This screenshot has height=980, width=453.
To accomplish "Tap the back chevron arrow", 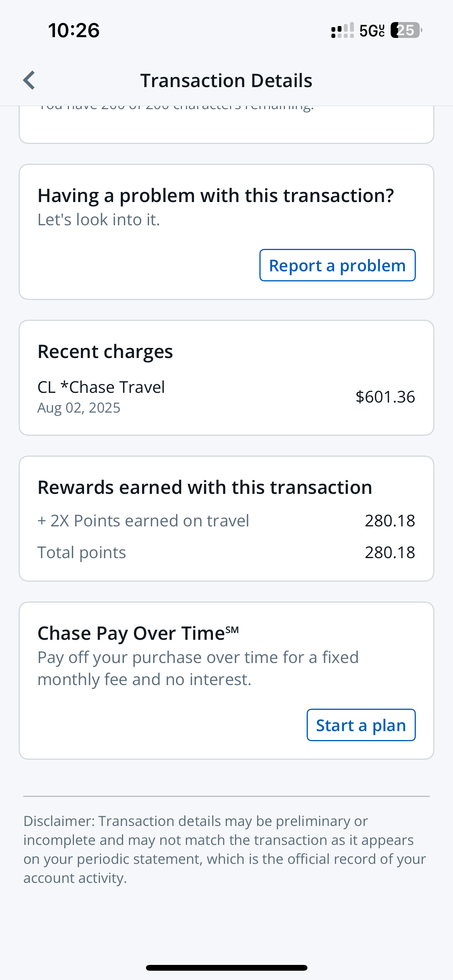I will click(29, 81).
